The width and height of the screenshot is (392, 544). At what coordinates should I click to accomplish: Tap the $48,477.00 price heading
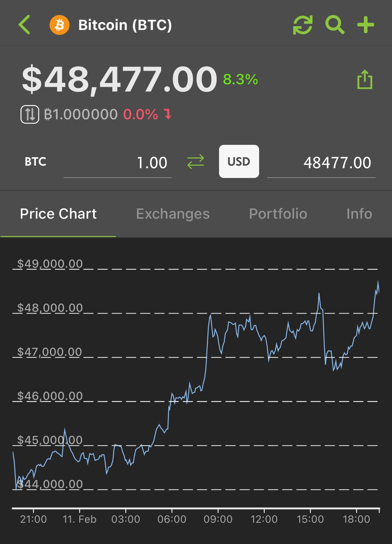119,79
